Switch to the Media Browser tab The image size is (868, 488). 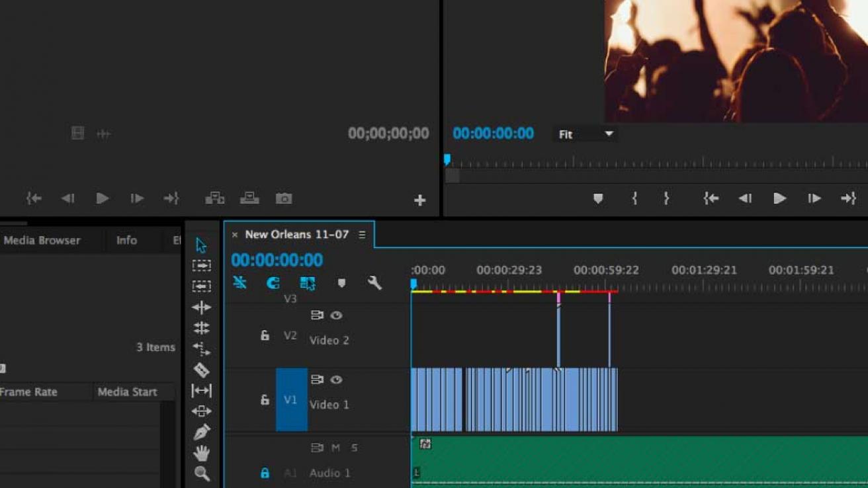tap(41, 240)
